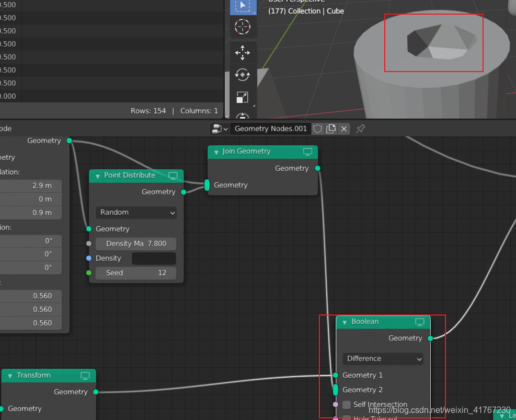Duplicate the node tree with New icon
516x420 pixels.
click(331, 129)
